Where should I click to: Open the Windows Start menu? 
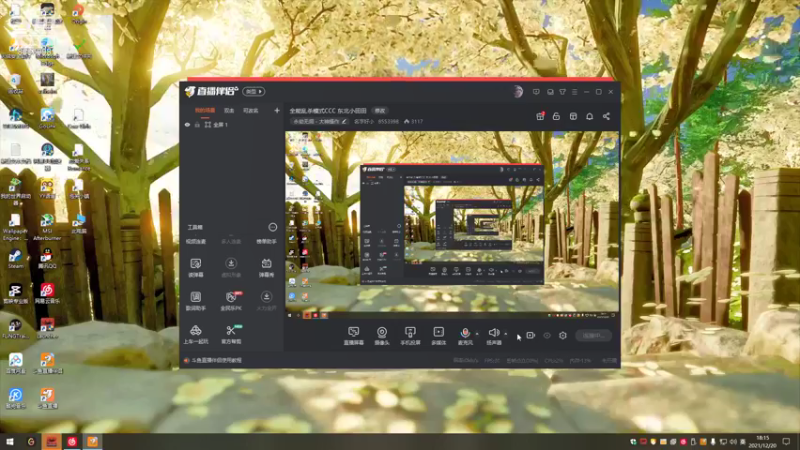click(10, 441)
